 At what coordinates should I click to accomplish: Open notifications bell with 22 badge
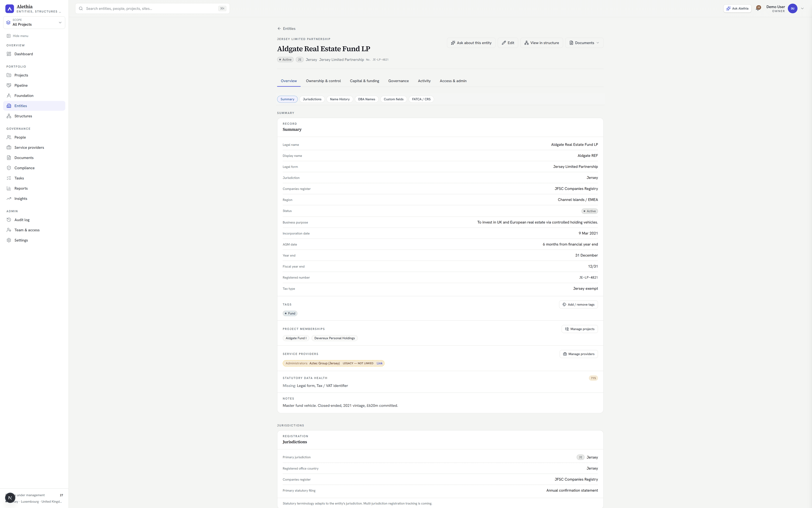point(758,8)
